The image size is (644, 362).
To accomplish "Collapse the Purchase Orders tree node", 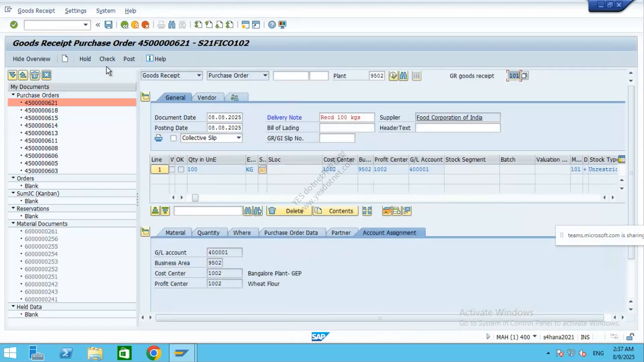I will coord(13,95).
